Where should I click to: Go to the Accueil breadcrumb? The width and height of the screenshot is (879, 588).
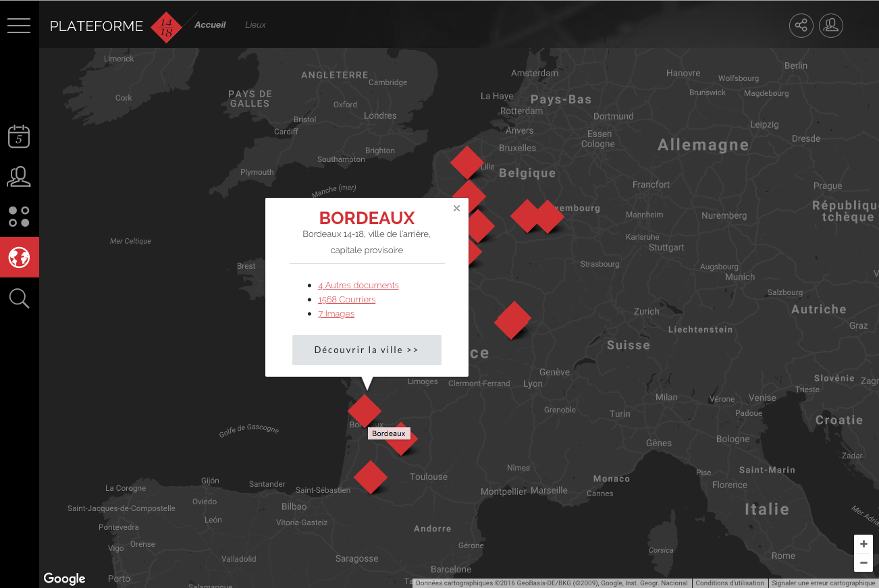210,25
